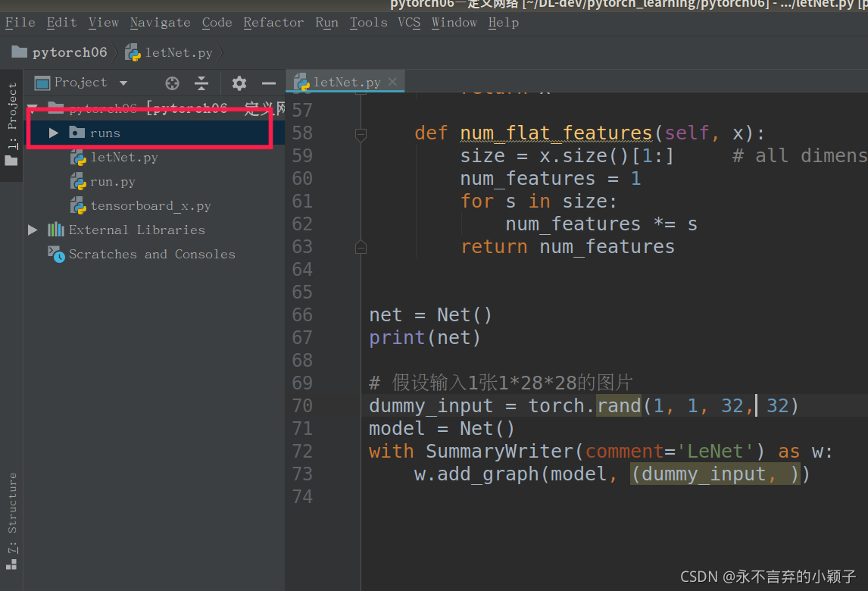Click the runs folder icon

(x=77, y=133)
